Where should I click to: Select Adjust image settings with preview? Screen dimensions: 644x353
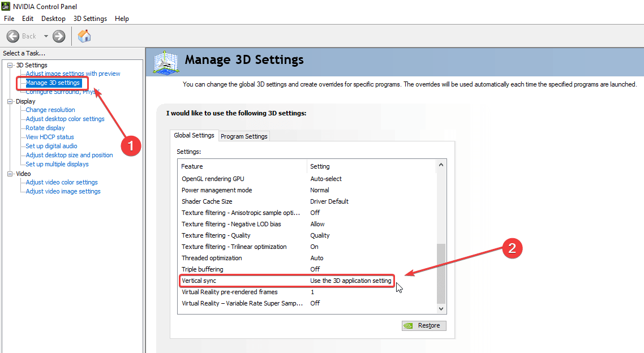[x=72, y=74]
